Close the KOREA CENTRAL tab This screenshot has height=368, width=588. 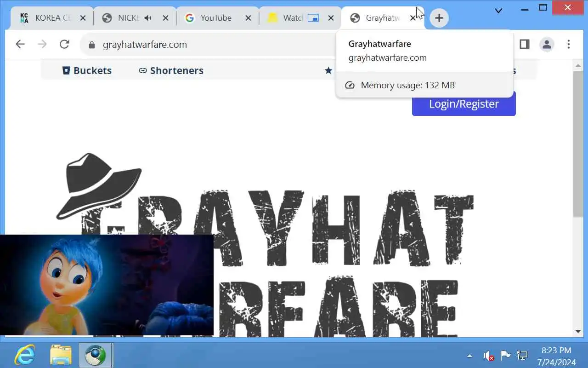tap(83, 18)
